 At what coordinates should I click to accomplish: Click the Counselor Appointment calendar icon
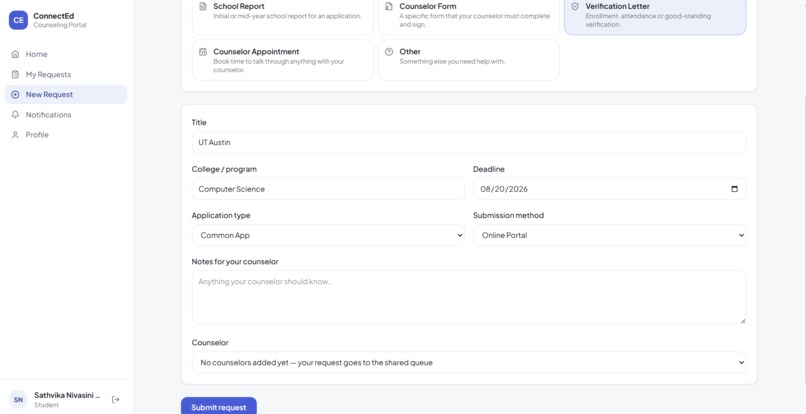click(x=203, y=51)
